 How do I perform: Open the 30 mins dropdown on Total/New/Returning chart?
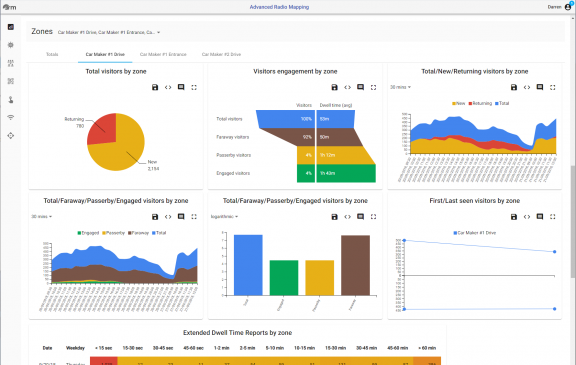pos(400,87)
